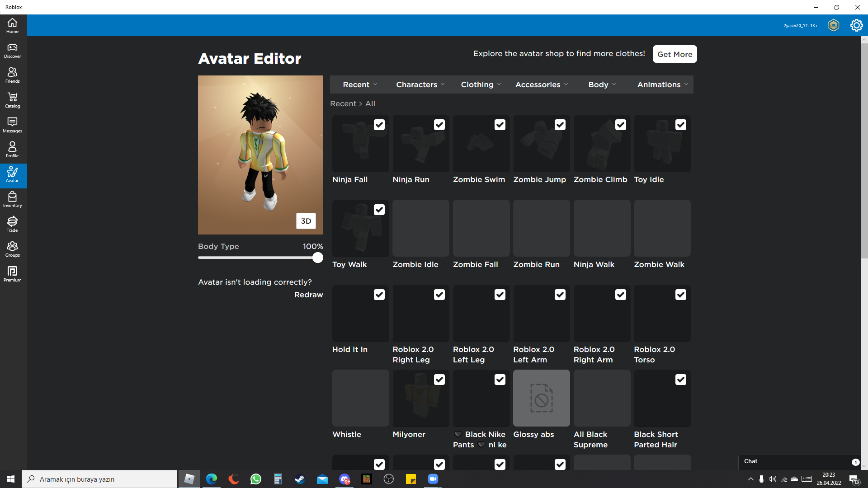This screenshot has width=868, height=488.
Task: Open Zoom from the taskbar
Action: [433, 479]
